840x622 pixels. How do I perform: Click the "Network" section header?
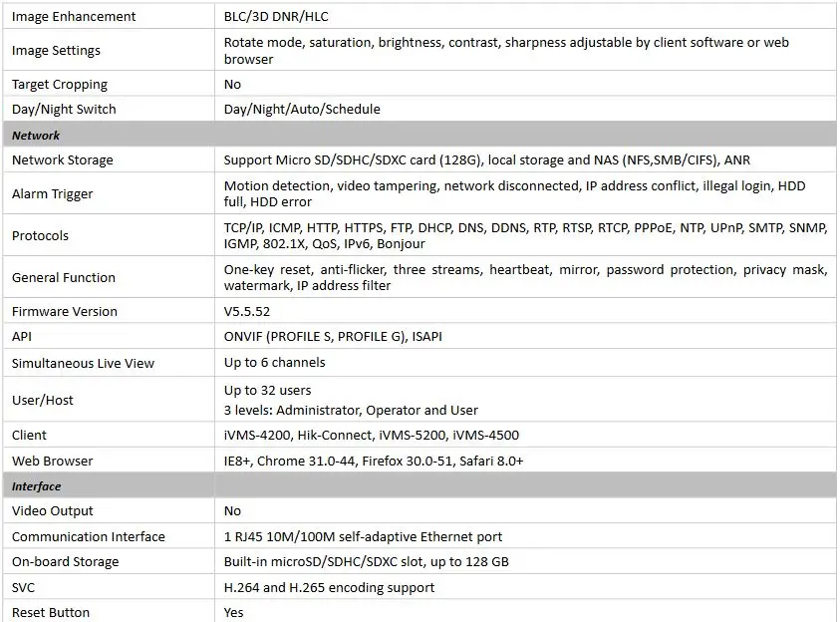tap(36, 135)
